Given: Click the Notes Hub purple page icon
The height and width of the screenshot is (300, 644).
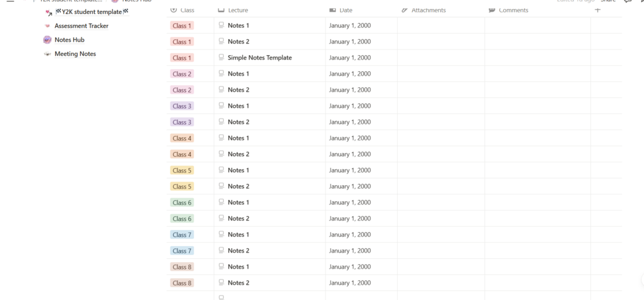Looking at the screenshot, I should (47, 40).
